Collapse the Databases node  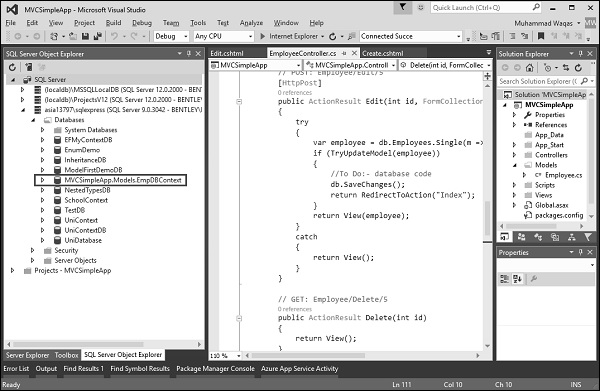click(33, 120)
